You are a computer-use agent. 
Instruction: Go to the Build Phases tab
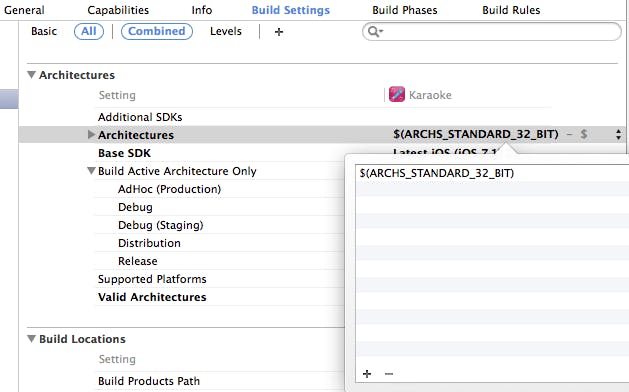pyautogui.click(x=404, y=10)
